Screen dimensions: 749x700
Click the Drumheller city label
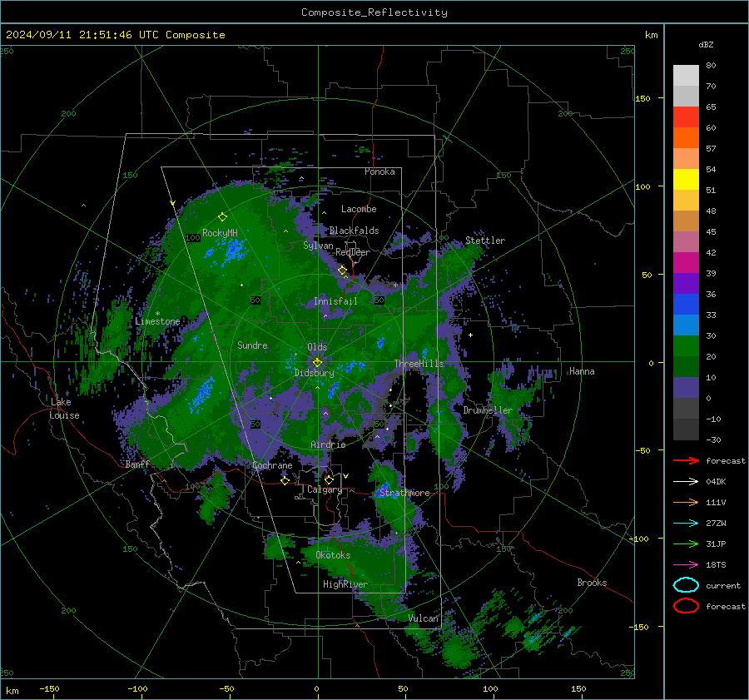(488, 410)
